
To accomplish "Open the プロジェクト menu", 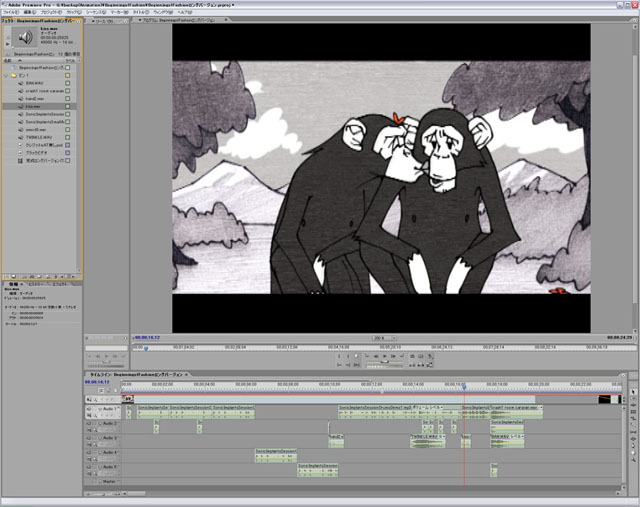I will click(51, 12).
